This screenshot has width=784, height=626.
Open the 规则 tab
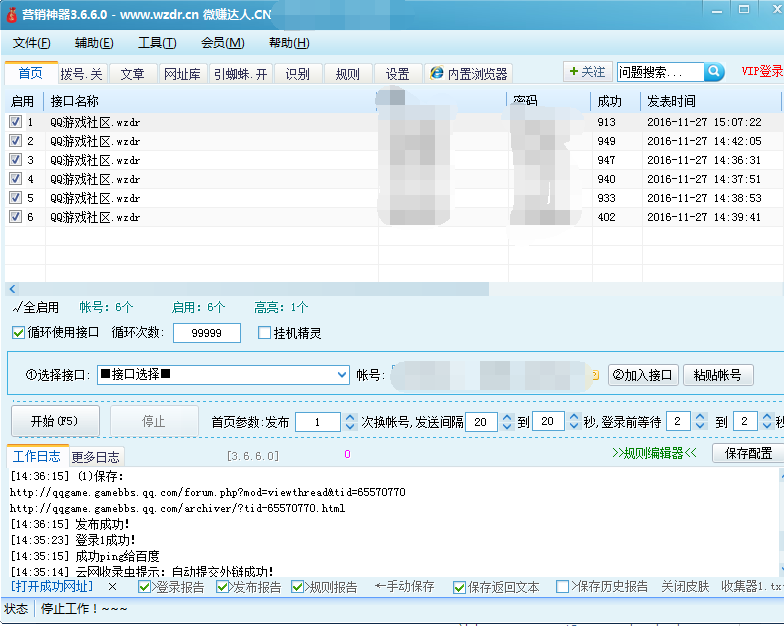point(348,74)
